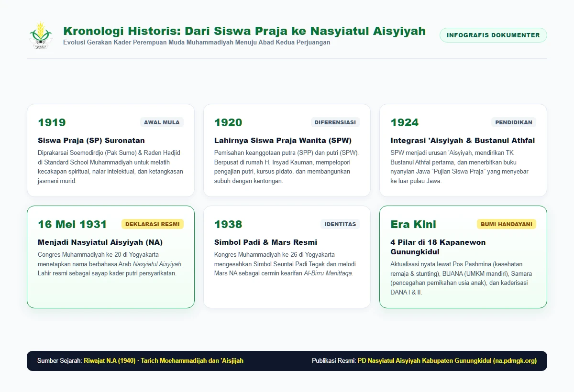Click the INFOGRAFIS DOKUMENTER badge
Image resolution: width=574 pixels, height=392 pixels.
coord(493,35)
